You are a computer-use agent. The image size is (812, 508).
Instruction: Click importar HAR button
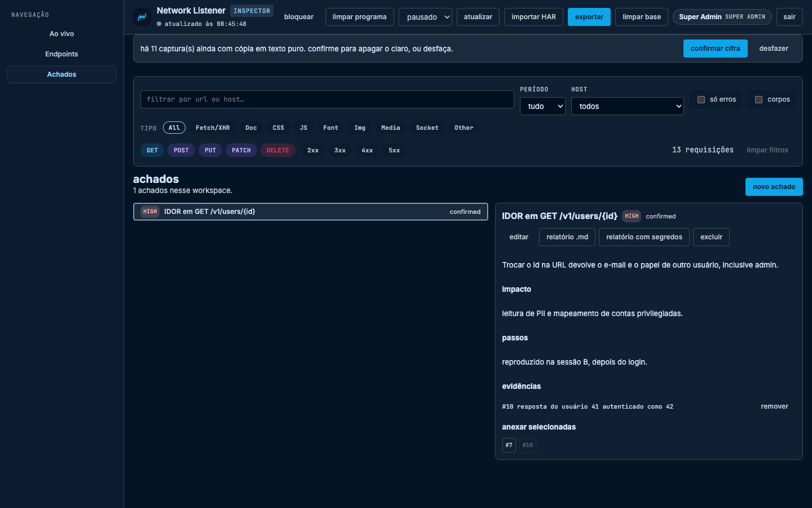[533, 17]
